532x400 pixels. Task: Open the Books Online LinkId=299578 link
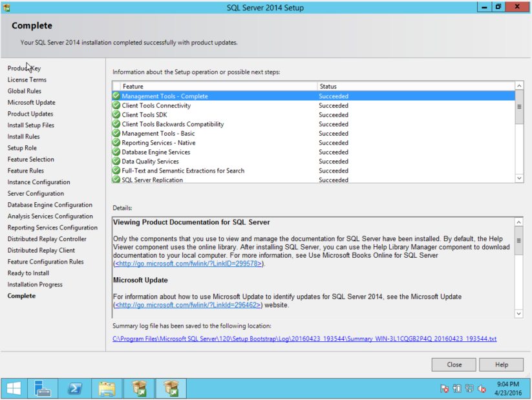click(x=188, y=264)
